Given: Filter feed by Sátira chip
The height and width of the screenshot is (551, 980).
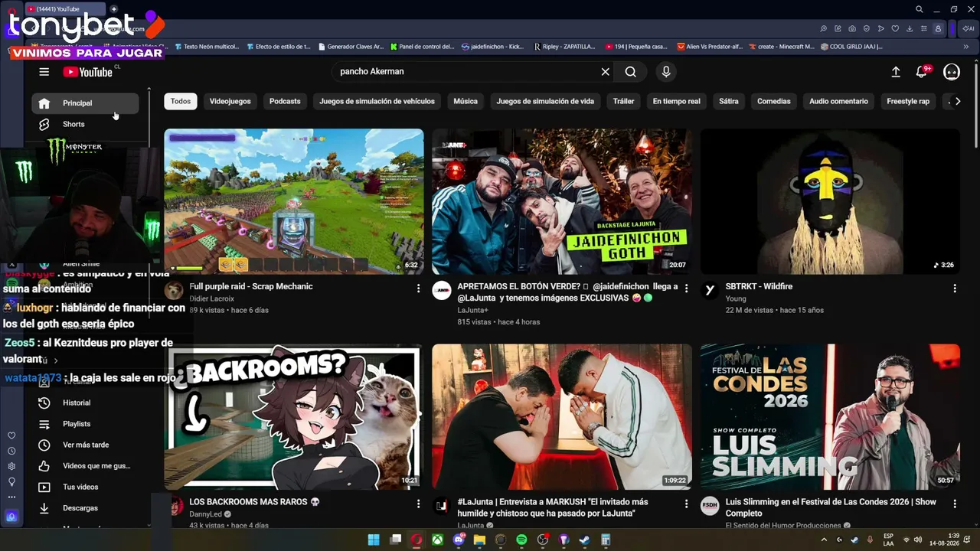Looking at the screenshot, I should (729, 101).
